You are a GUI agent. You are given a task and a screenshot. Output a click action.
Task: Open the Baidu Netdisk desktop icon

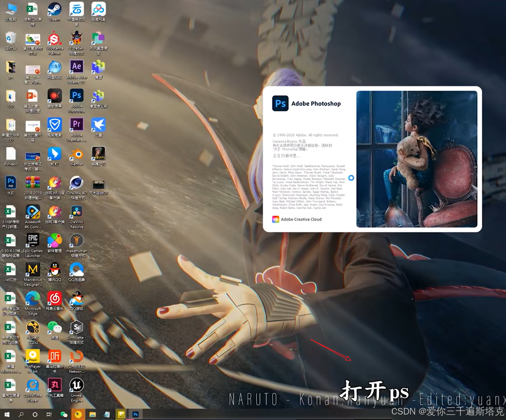(99, 12)
